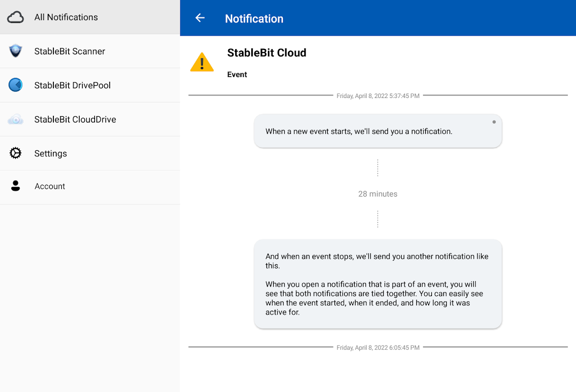Screen dimensions: 576x392
Task: Open StableBit DrivePool from the sidebar
Action: click(x=72, y=85)
